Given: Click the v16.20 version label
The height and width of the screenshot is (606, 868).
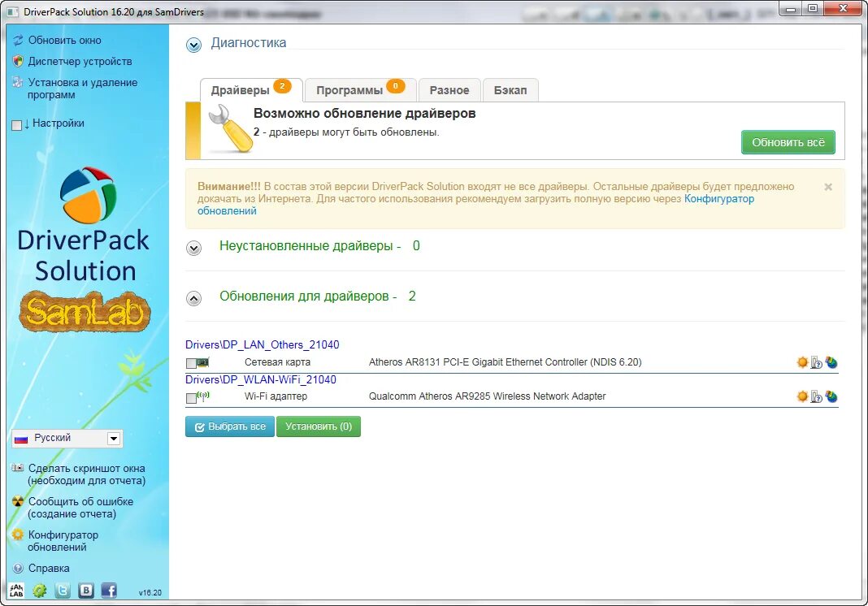Looking at the screenshot, I should point(150,593).
